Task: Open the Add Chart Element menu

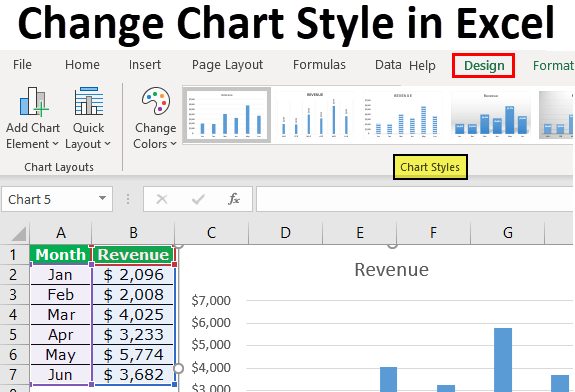Action: (x=33, y=118)
